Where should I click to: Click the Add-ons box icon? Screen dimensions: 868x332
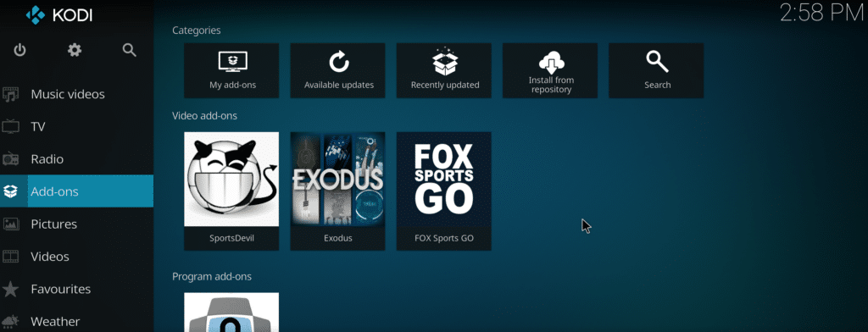(x=10, y=191)
